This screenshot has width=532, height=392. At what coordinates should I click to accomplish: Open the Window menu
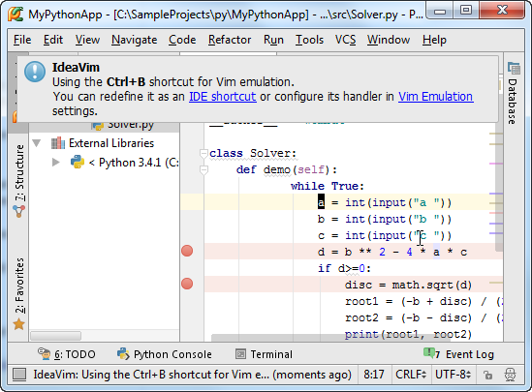coord(389,40)
